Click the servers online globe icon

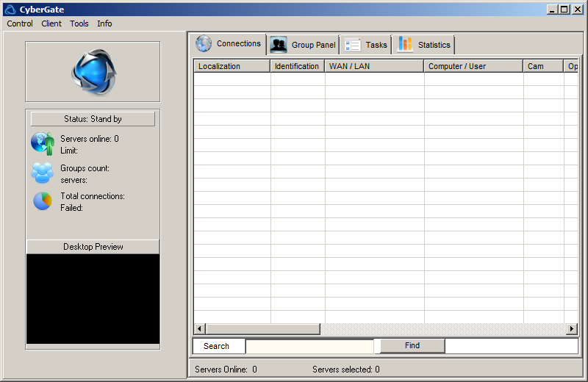(43, 143)
